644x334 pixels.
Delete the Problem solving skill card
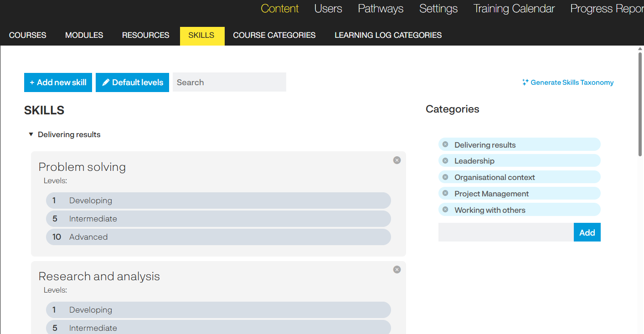click(x=397, y=160)
